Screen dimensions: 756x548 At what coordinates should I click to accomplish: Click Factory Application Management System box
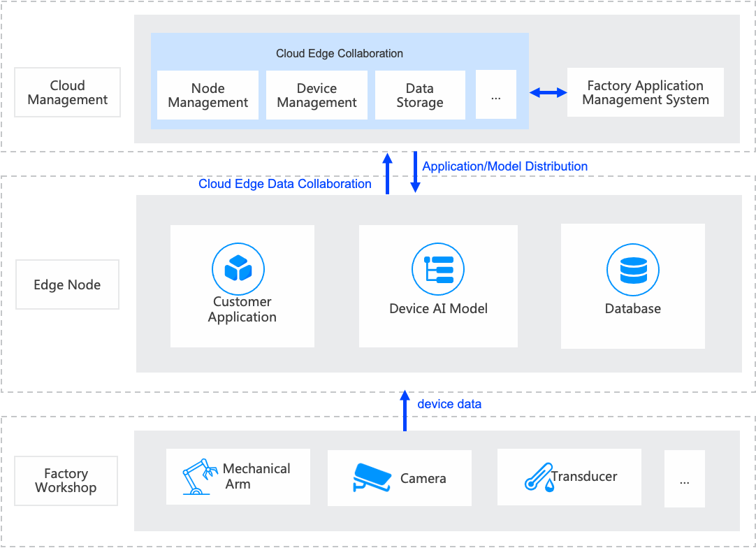[646, 92]
